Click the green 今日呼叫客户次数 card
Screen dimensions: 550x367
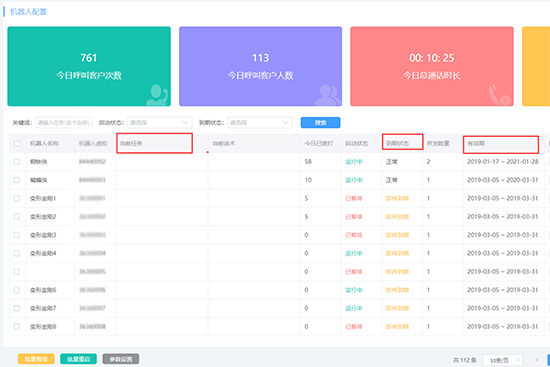(x=89, y=66)
